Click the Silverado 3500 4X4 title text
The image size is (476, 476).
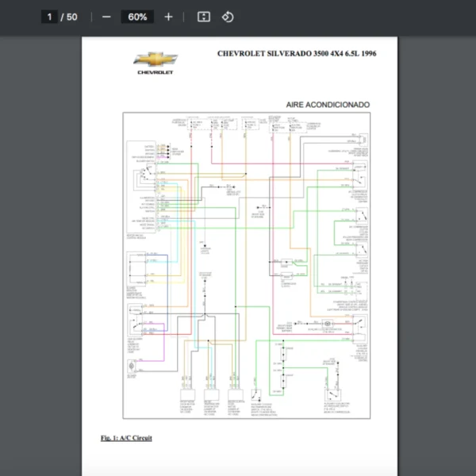pos(297,54)
